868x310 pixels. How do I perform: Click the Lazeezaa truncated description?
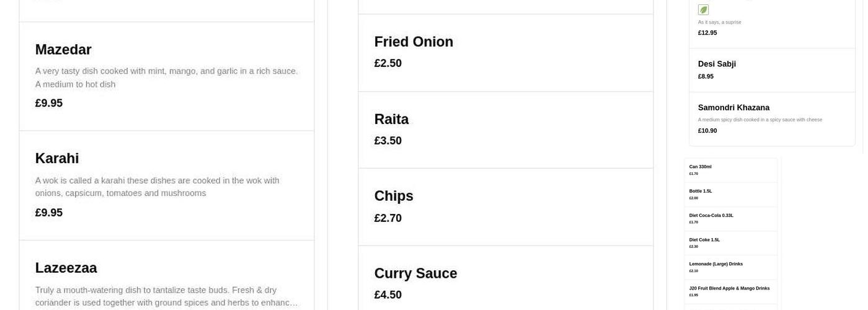coord(166,296)
